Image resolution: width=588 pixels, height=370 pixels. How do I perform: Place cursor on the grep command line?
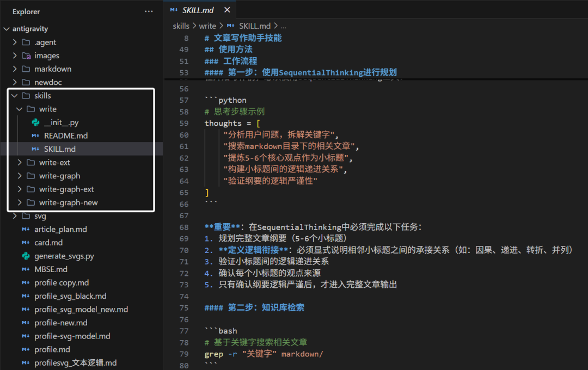(264, 354)
